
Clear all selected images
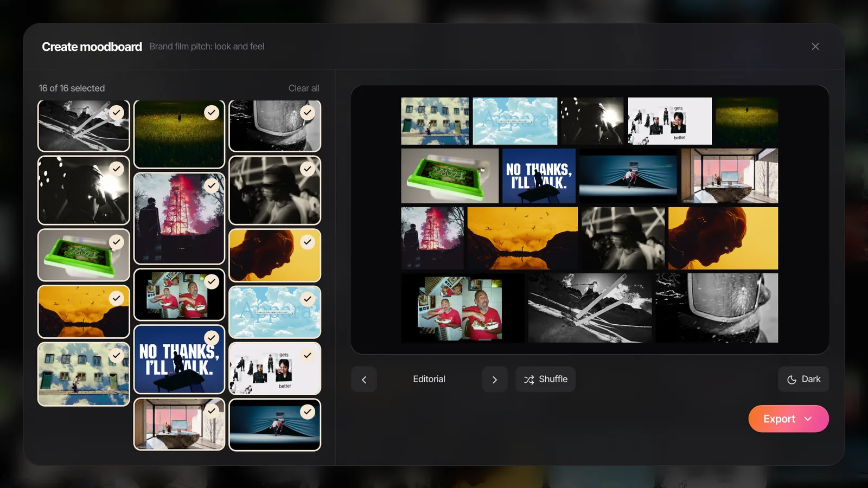304,88
